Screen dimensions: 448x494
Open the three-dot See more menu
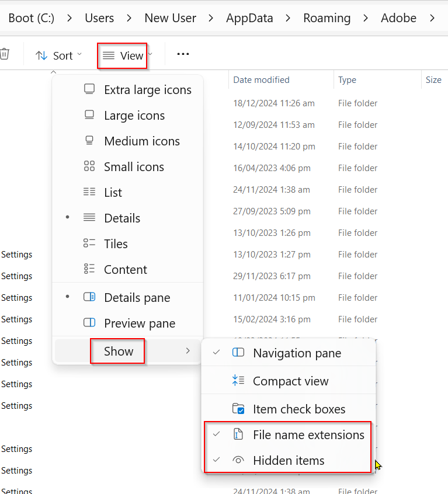[x=183, y=54]
